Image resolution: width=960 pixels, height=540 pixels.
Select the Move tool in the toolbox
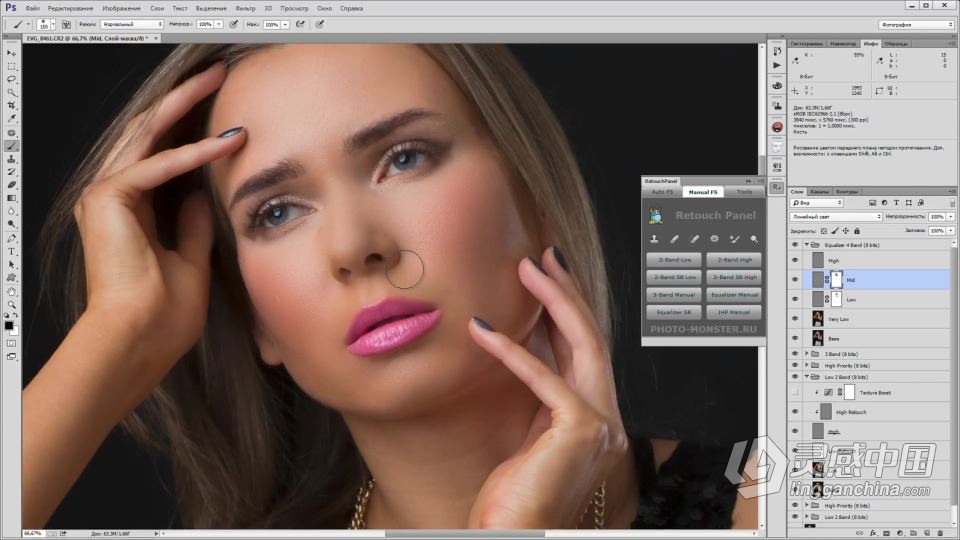(x=12, y=52)
